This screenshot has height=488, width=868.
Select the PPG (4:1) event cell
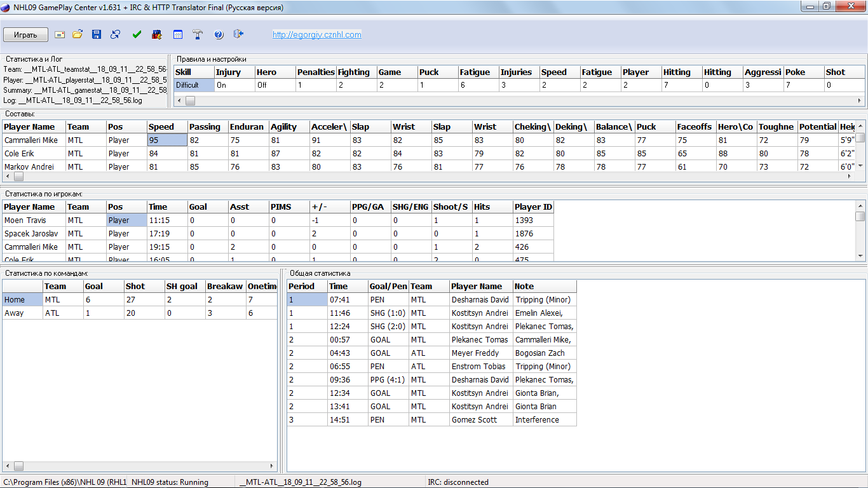388,379
